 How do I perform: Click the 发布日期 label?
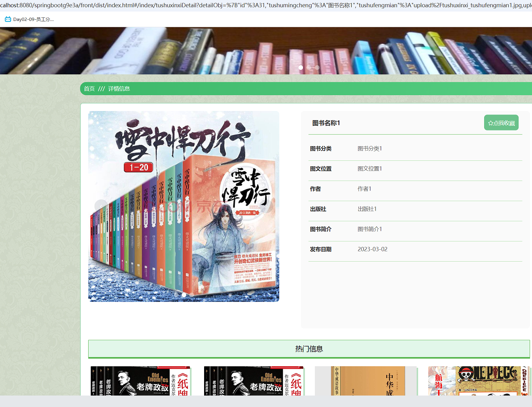click(x=321, y=249)
